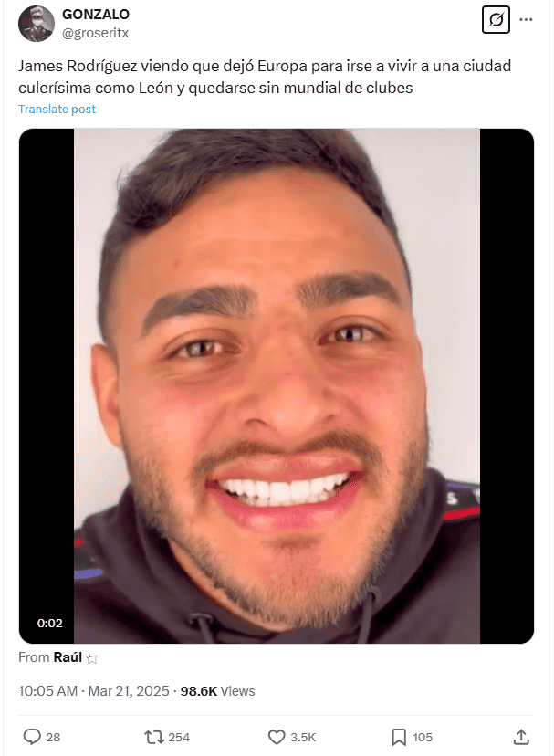The width and height of the screenshot is (554, 756).
Task: Bookmark the post with the bookmark icon
Action: click(x=399, y=737)
